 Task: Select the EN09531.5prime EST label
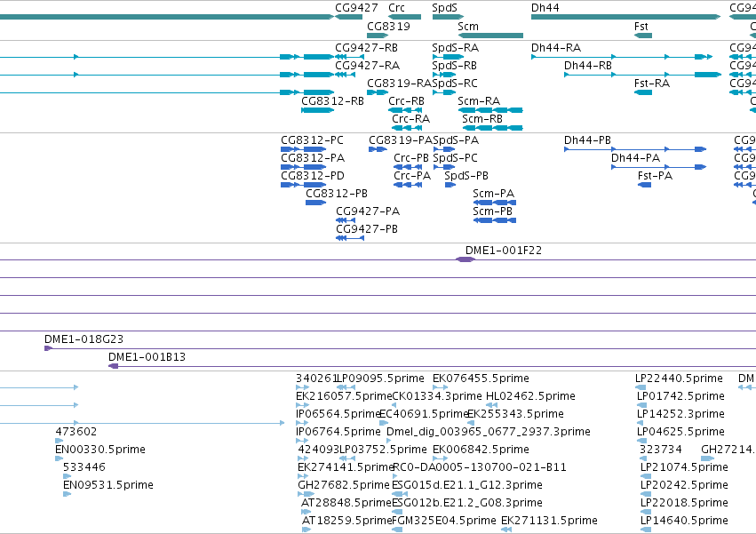coord(108,486)
